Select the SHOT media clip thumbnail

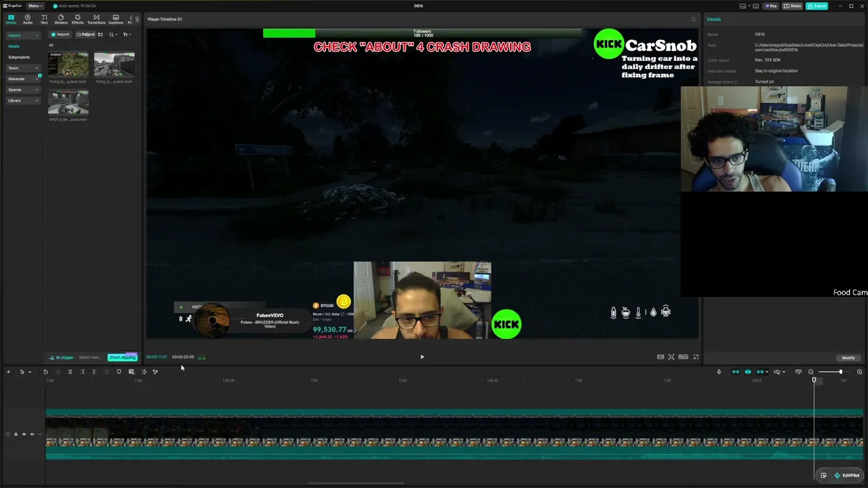click(x=68, y=103)
